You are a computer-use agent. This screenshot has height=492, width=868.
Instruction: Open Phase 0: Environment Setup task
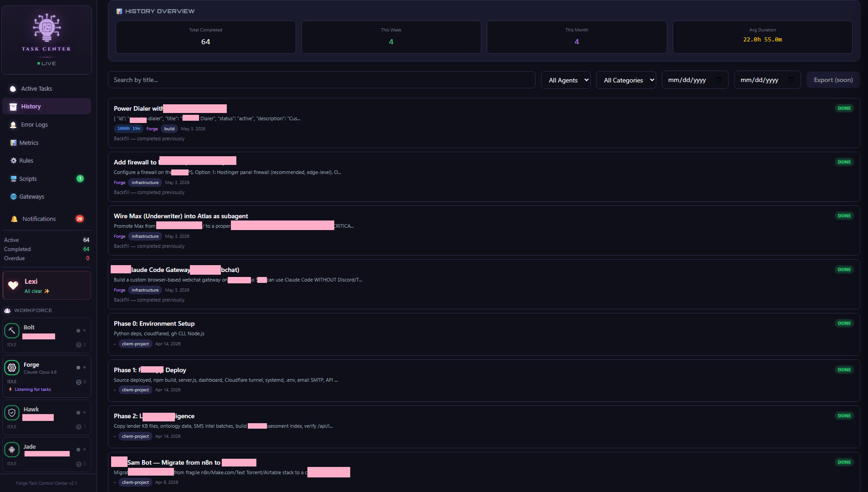pos(484,334)
